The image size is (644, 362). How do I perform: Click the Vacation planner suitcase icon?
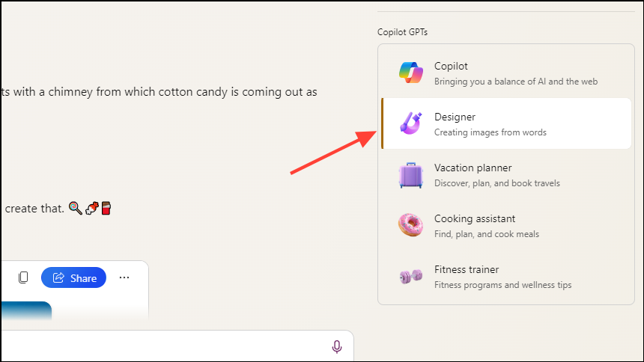pyautogui.click(x=410, y=175)
